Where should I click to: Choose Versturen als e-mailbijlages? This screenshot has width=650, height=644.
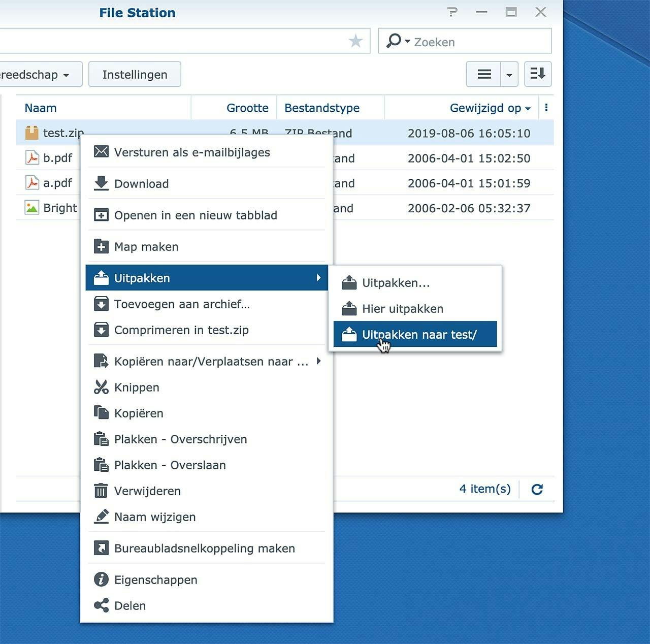point(207,152)
